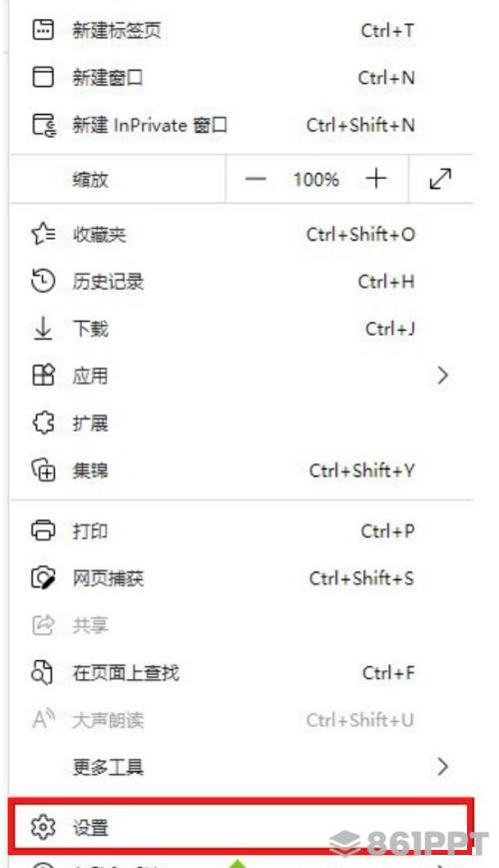Zoom out with the minus button
Viewport: 499px width, 868px height.
(255, 179)
